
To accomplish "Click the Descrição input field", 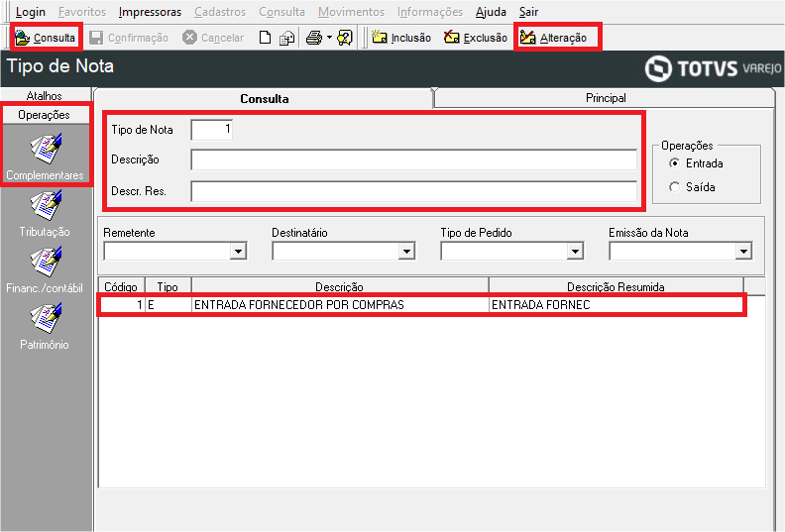I will [x=413, y=160].
